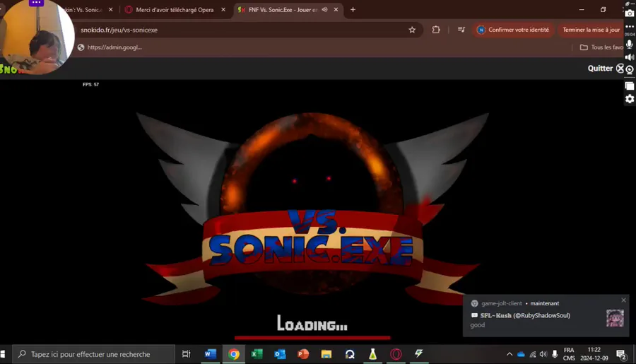Open the green flask app on taskbar

tap(372, 354)
